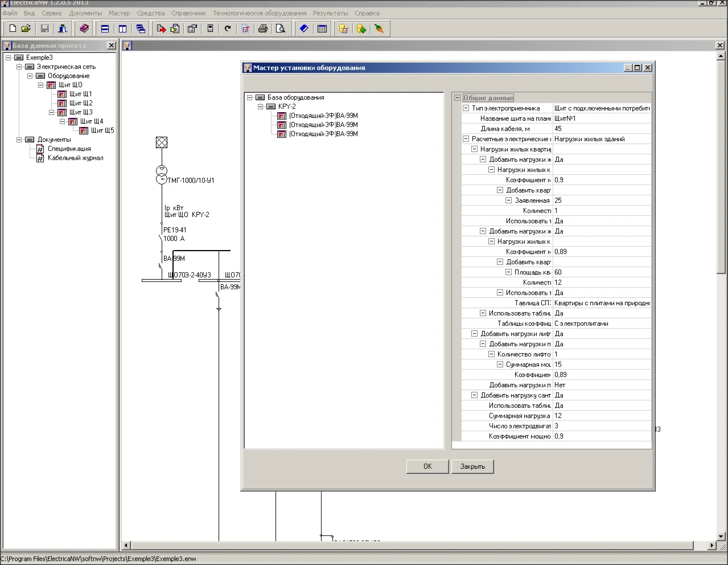The image size is (728, 565).
Task: Click the Open folder toolbar icon
Action: point(26,28)
